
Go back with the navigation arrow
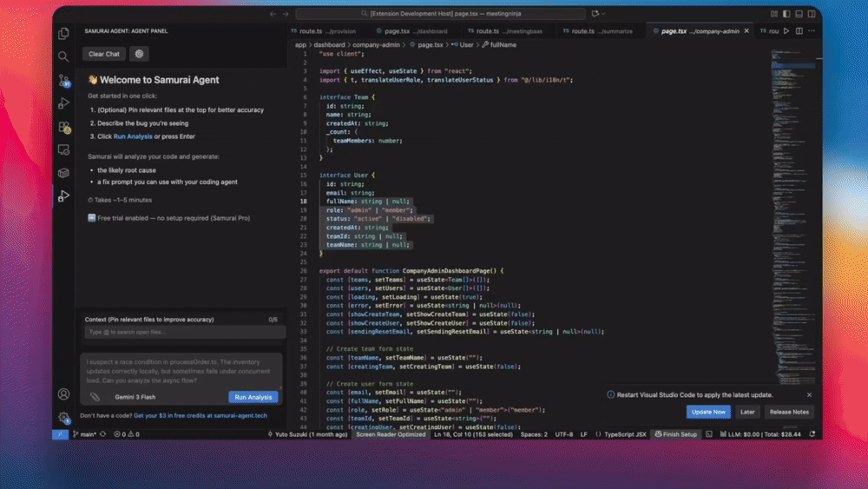click(273, 14)
